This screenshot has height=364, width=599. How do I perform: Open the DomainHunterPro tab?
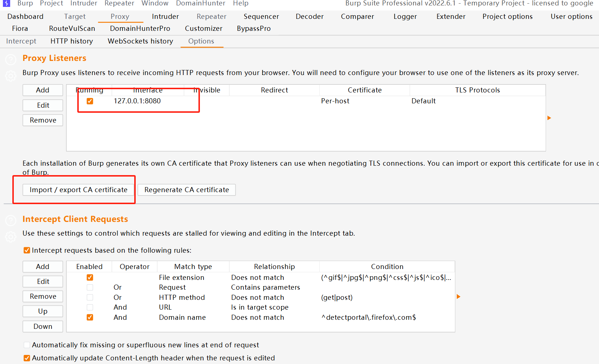(x=140, y=28)
